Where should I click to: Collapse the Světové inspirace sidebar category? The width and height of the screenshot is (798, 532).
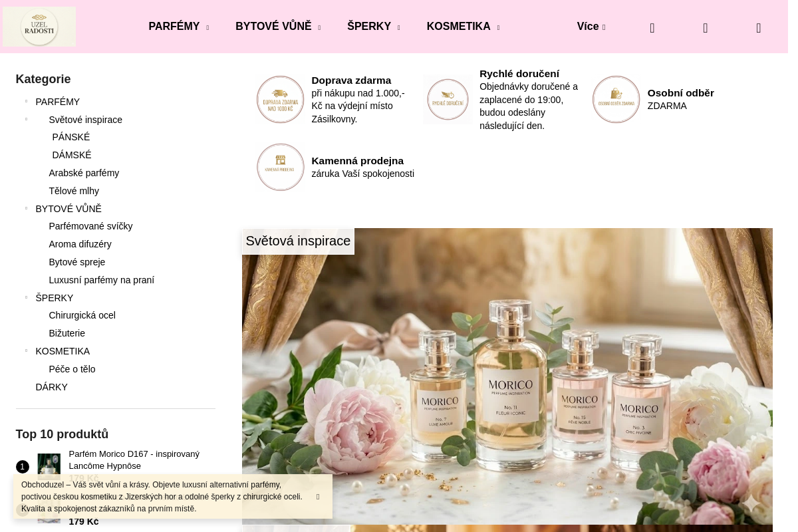pyautogui.click(x=27, y=120)
